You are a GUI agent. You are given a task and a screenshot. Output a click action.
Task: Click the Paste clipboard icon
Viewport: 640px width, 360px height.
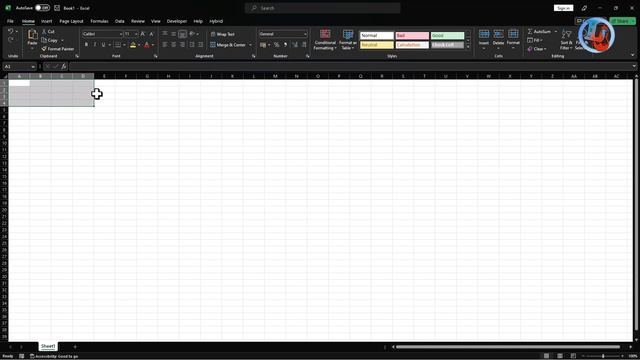[32, 35]
